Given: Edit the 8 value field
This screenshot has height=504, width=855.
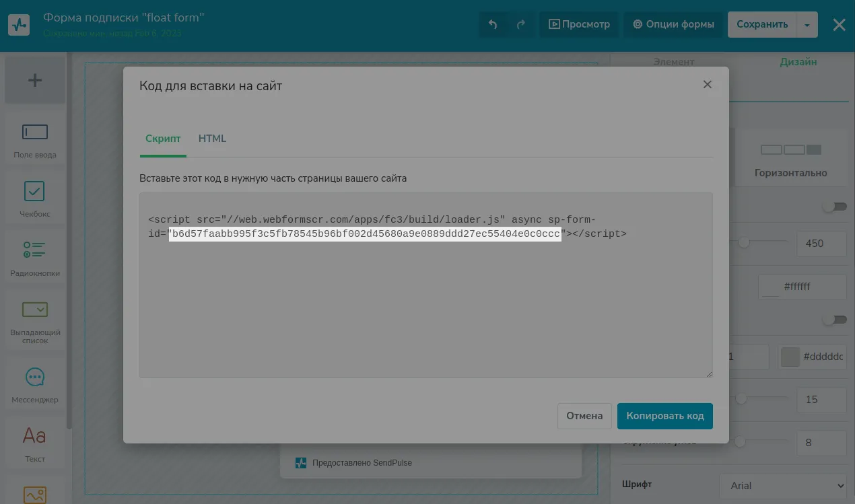Looking at the screenshot, I should (x=821, y=443).
